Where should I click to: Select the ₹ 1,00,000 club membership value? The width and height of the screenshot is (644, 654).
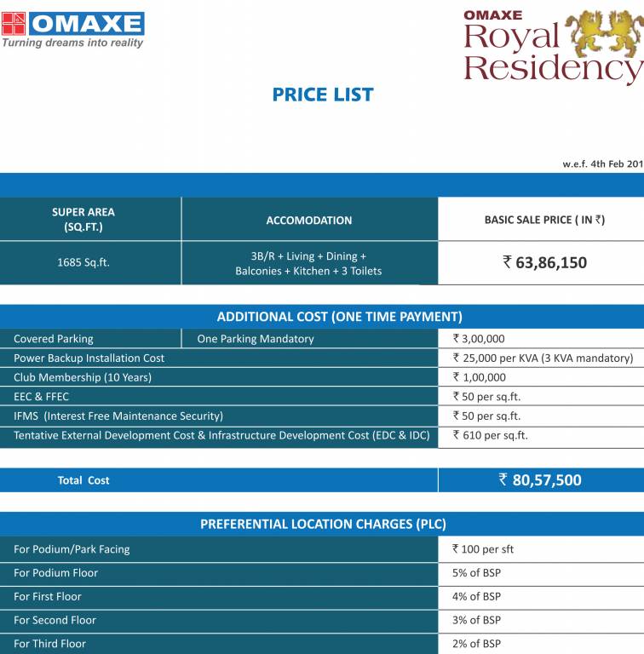click(480, 377)
